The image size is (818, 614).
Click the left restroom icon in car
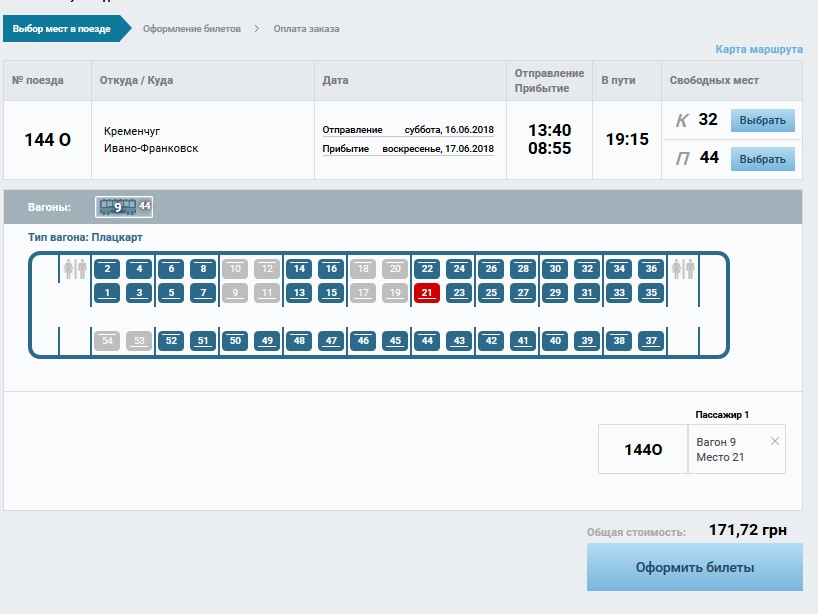pos(75,269)
